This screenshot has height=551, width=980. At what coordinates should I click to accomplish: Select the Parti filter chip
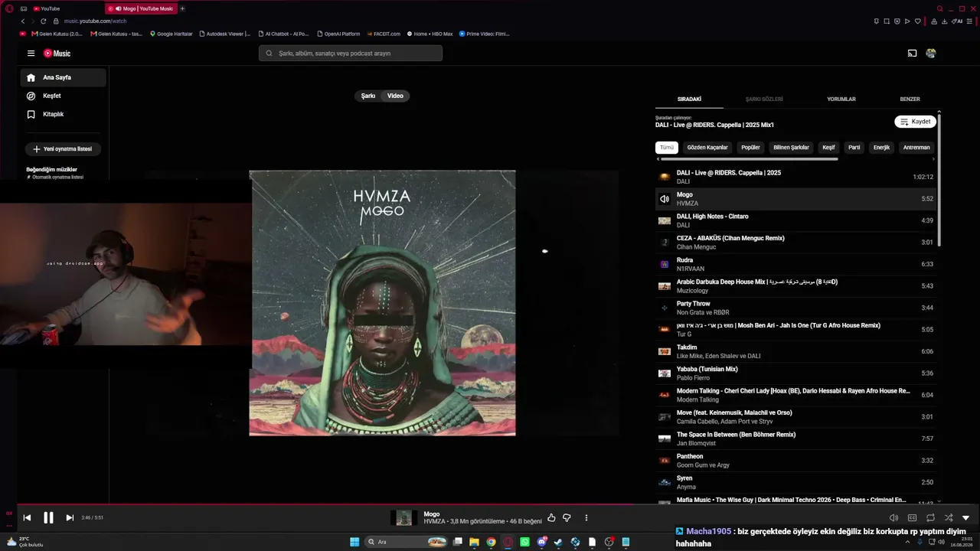pos(854,148)
